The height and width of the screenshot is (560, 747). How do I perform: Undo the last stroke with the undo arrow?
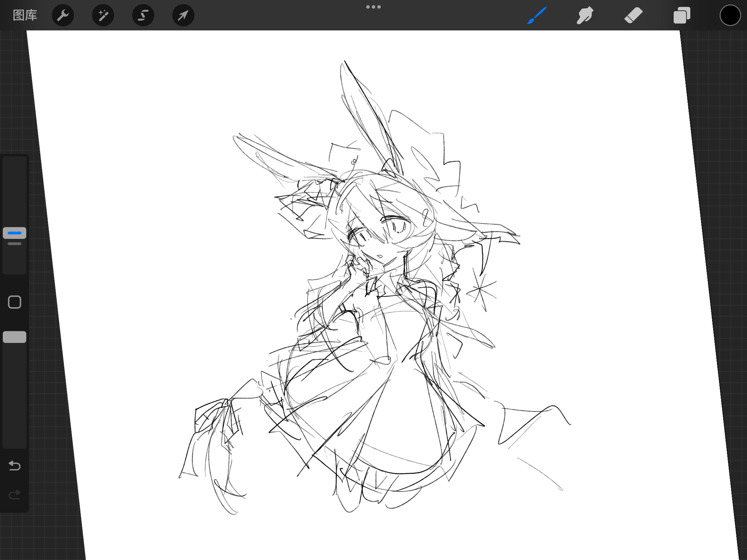(x=15, y=466)
